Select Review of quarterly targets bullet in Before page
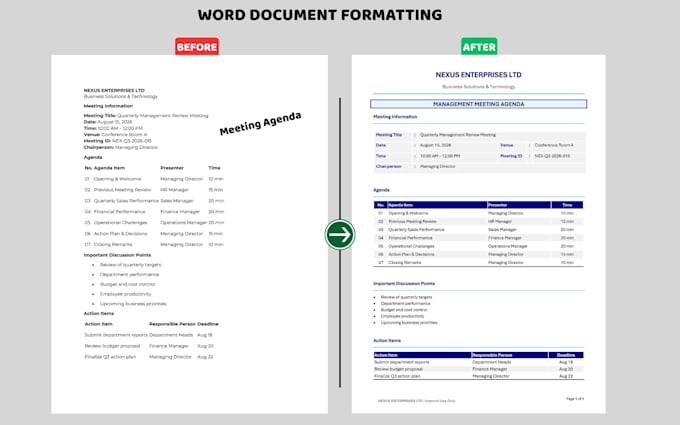The width and height of the screenshot is (680, 425). [x=130, y=265]
